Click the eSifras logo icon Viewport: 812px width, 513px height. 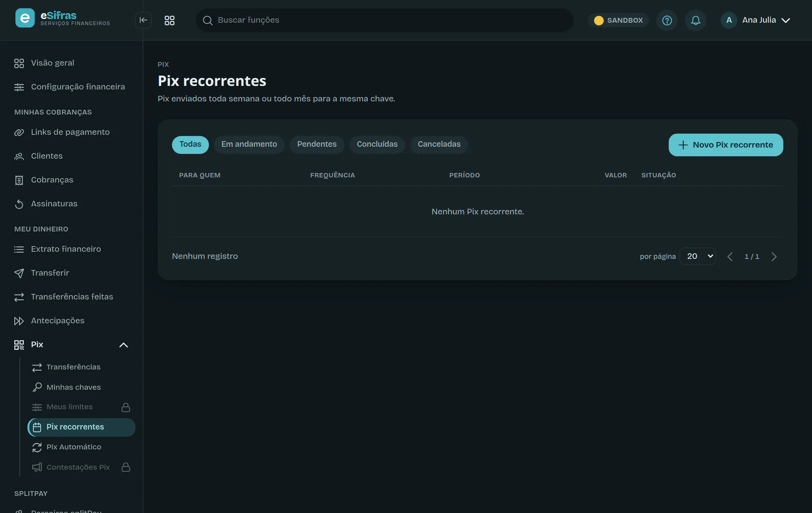coord(25,18)
